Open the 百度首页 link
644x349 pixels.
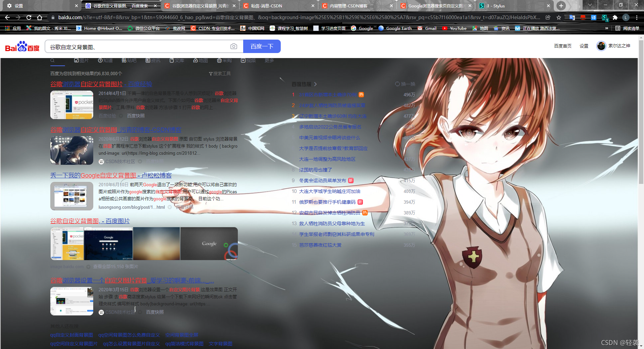(562, 46)
